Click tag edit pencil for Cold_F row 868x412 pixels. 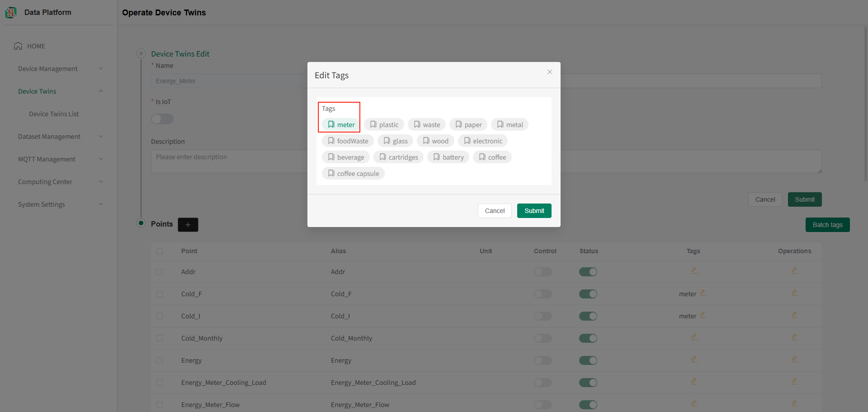[x=703, y=293]
